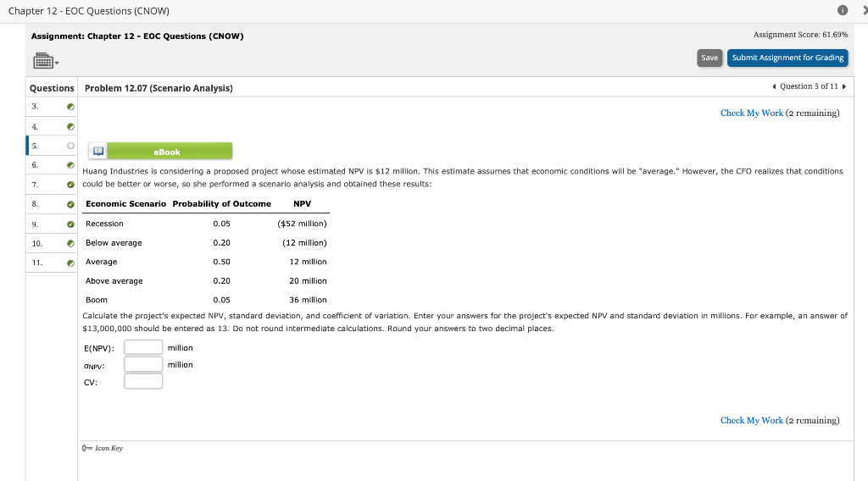868x481 pixels.
Task: Click 'Assignment Score: 61.69%' text
Action: [x=800, y=34]
